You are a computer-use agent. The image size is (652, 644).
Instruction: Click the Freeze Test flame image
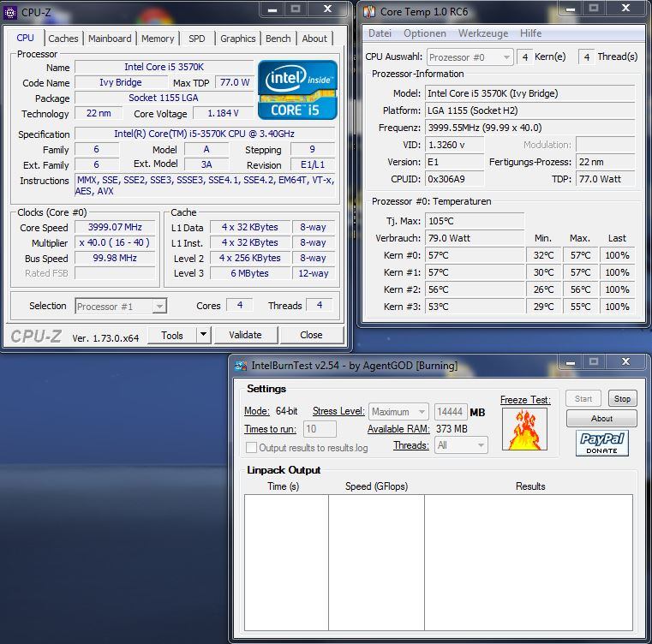pos(524,429)
